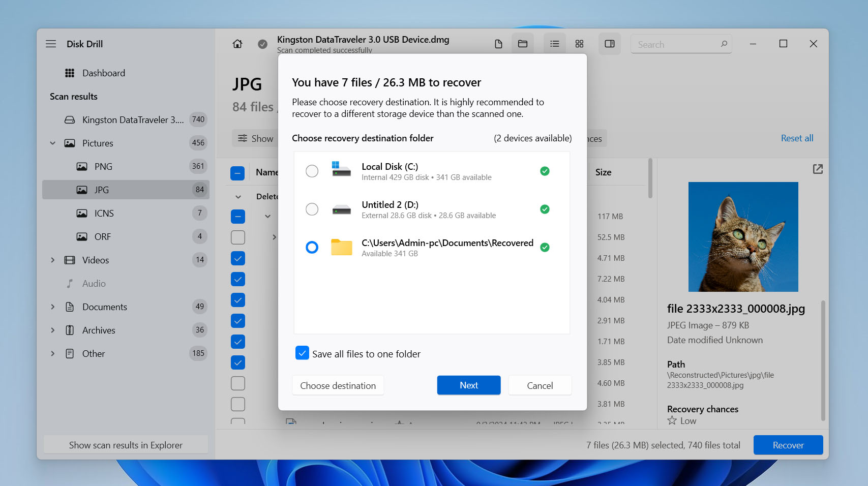Screen dimensions: 868x486
Task: Click the Local Disk (C:) drive icon
Action: pyautogui.click(x=341, y=169)
